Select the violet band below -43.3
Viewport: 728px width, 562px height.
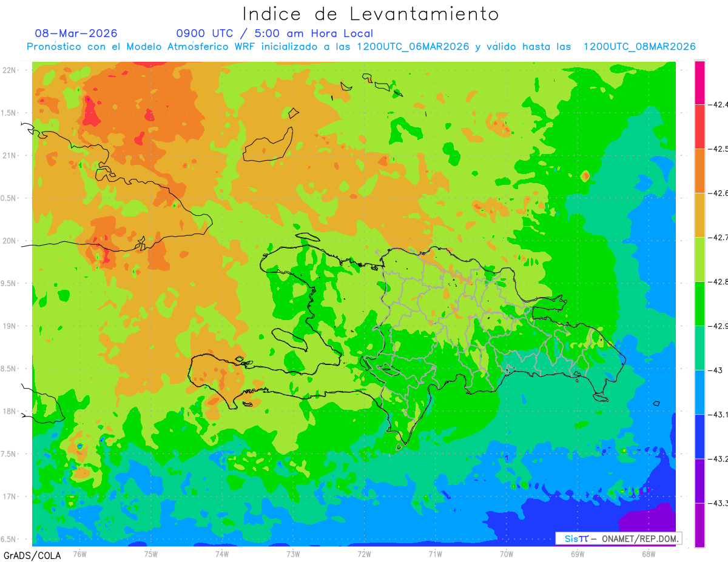pos(699,524)
